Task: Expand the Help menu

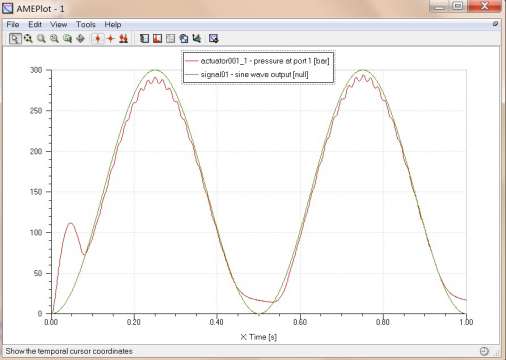Action: 113,25
